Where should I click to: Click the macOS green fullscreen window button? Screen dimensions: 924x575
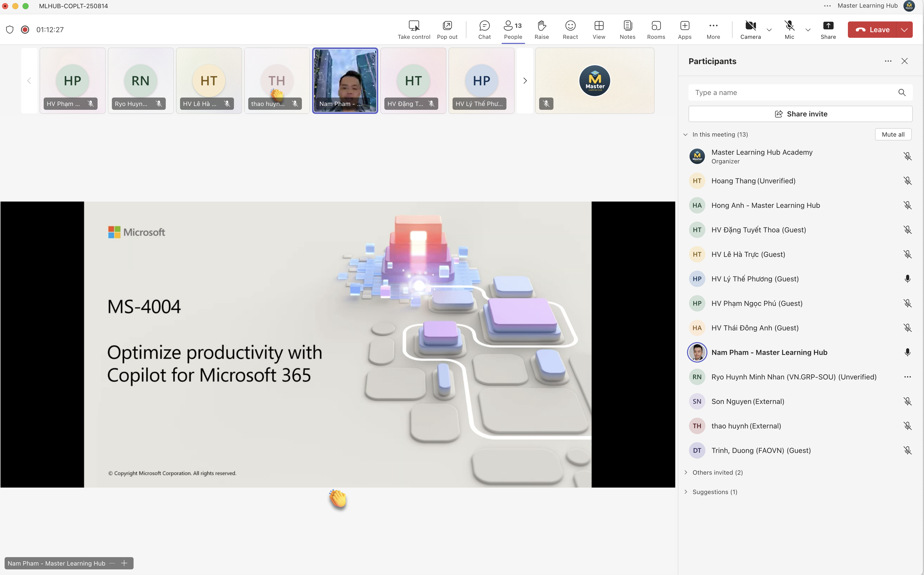(26, 6)
